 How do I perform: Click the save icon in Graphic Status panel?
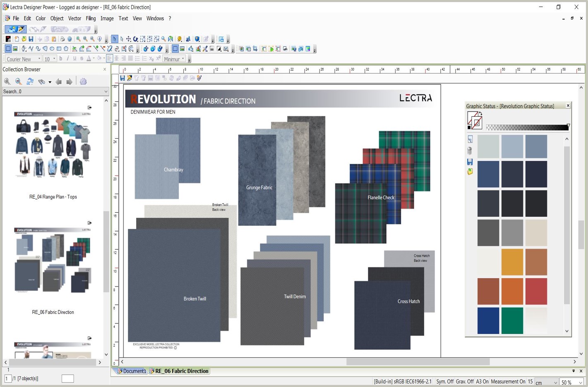tap(470, 162)
